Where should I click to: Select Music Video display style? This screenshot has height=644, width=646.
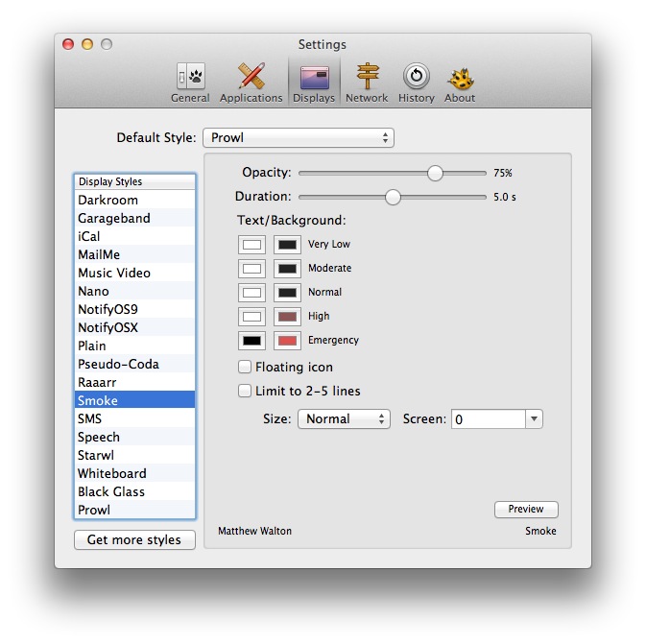[134, 273]
